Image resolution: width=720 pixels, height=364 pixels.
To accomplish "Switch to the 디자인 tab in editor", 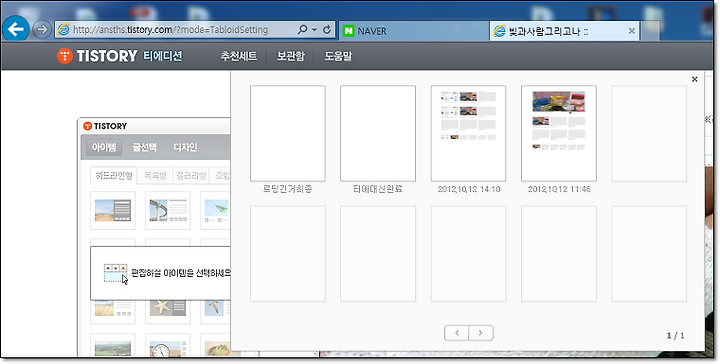I will 185,147.
